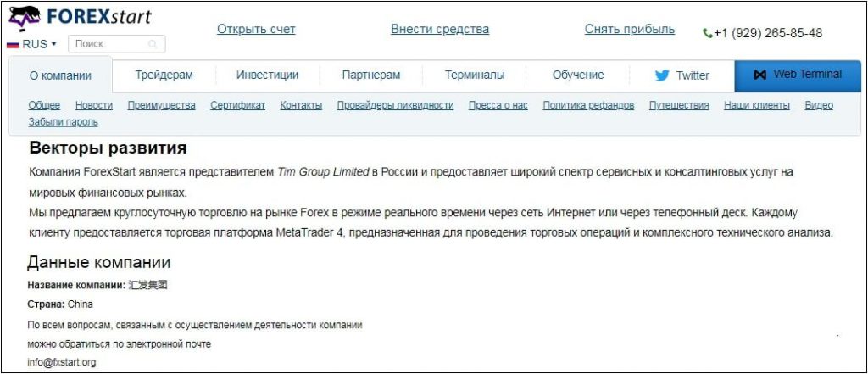Open the Преимущества submenu link

162,105
